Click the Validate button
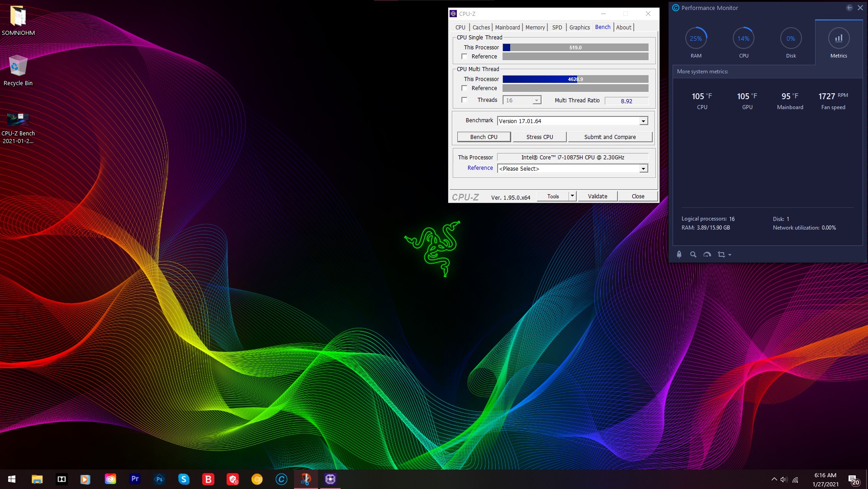This screenshot has height=489, width=868. 598,196
